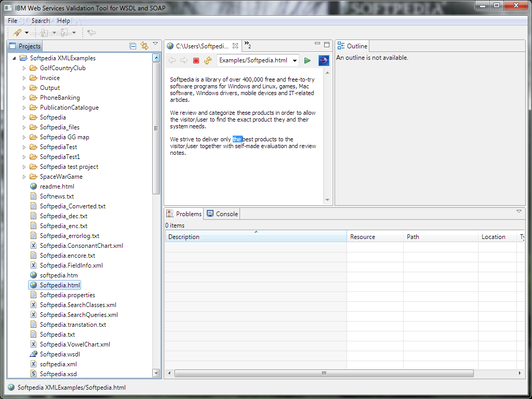The image size is (532, 399).
Task: Stop page loading with the red square
Action: click(x=196, y=60)
